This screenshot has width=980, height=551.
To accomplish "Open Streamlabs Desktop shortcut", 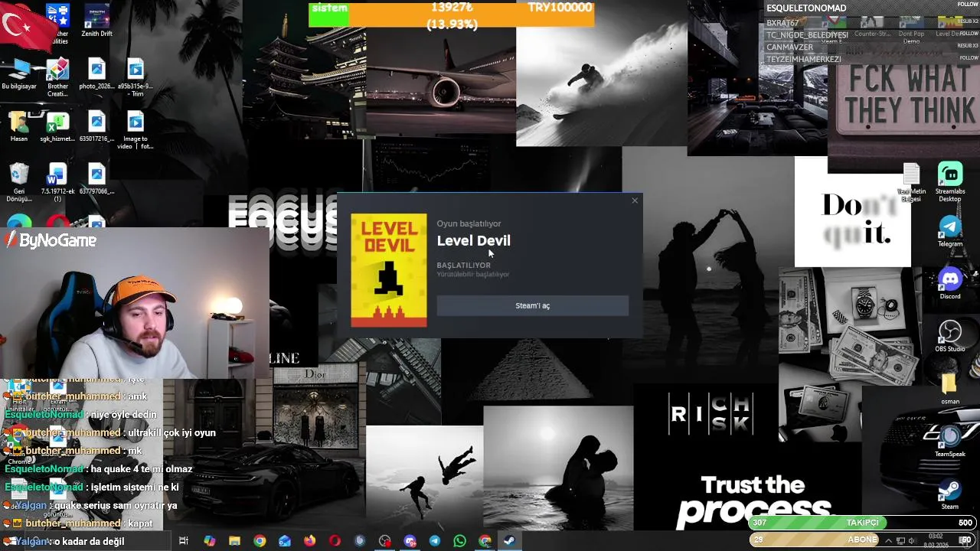I will click(x=950, y=182).
